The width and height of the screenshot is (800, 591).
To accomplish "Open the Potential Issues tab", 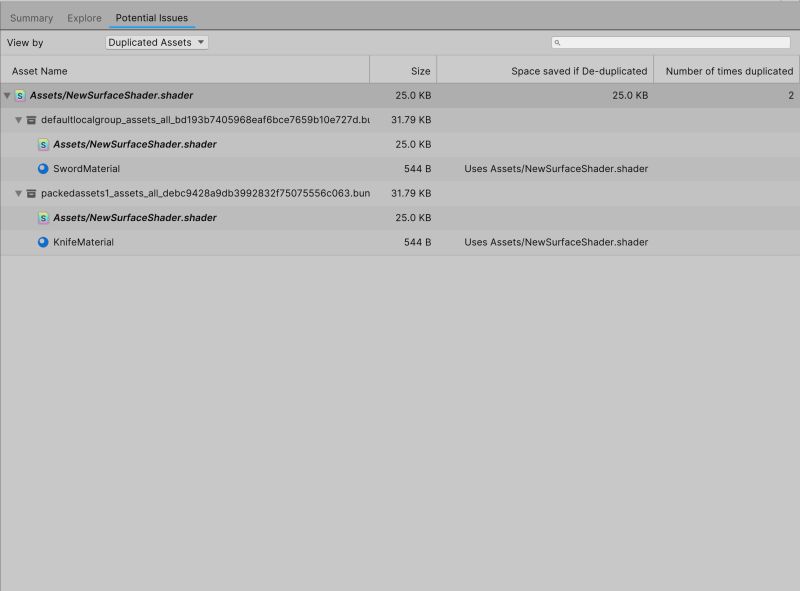I will click(151, 17).
